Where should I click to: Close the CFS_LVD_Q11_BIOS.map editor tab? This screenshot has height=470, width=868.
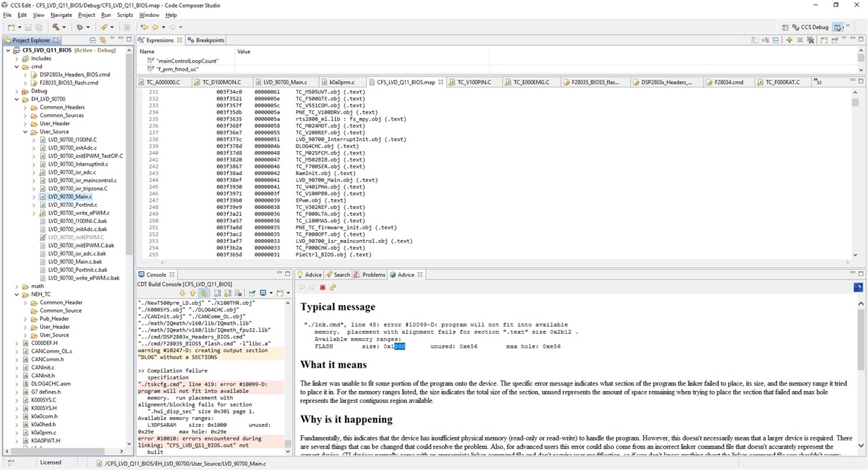pyautogui.click(x=441, y=82)
